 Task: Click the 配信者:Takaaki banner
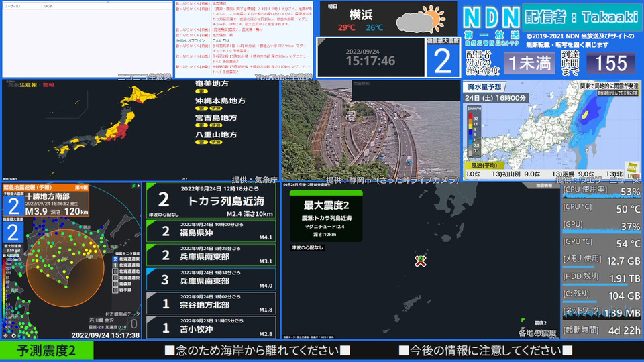tap(582, 17)
